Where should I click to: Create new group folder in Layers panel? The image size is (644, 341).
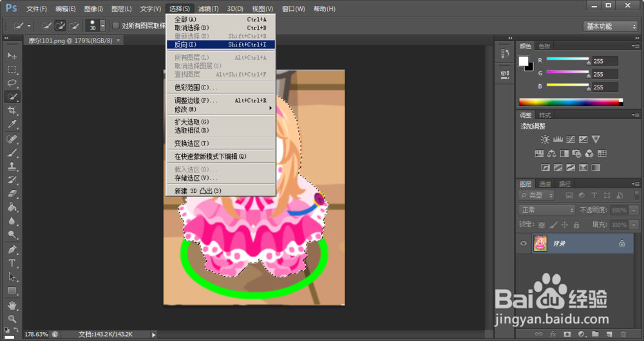coord(595,335)
